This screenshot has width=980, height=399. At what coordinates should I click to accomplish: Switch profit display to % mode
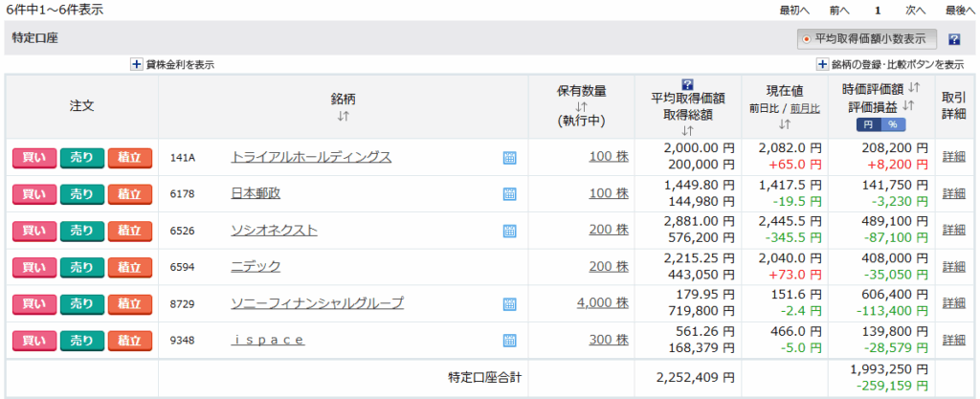893,124
